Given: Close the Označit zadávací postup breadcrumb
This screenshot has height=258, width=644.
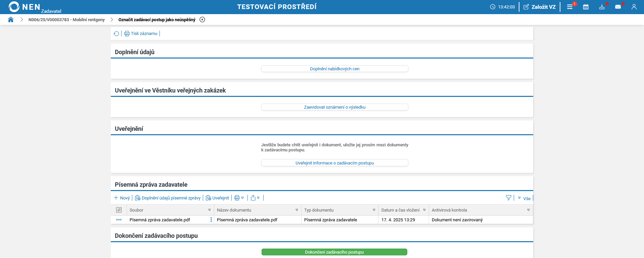Looking at the screenshot, I should tap(202, 20).
